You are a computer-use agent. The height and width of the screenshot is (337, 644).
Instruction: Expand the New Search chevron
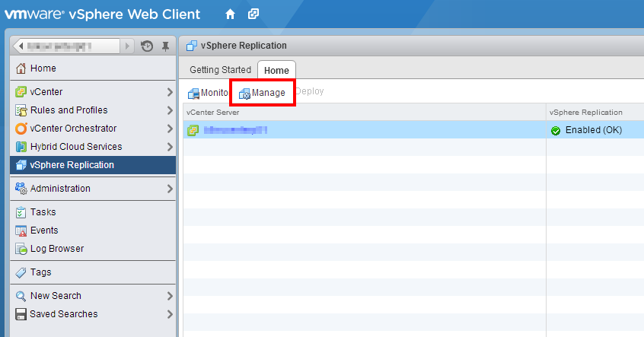click(x=170, y=296)
